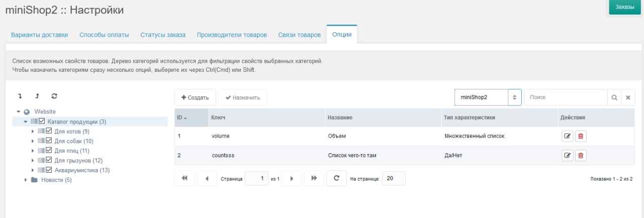Viewport: 644px width, 218px height.
Task: Delete the countsss option row
Action: pyautogui.click(x=581, y=155)
